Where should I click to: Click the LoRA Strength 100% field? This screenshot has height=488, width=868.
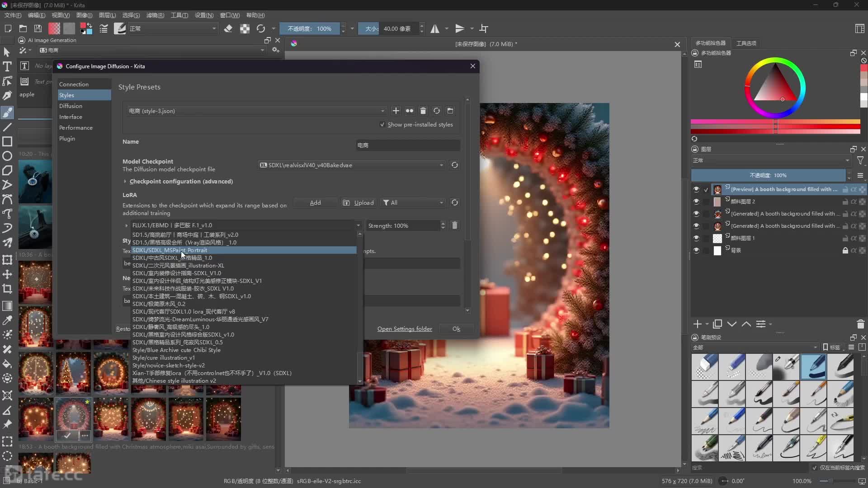[403, 225]
